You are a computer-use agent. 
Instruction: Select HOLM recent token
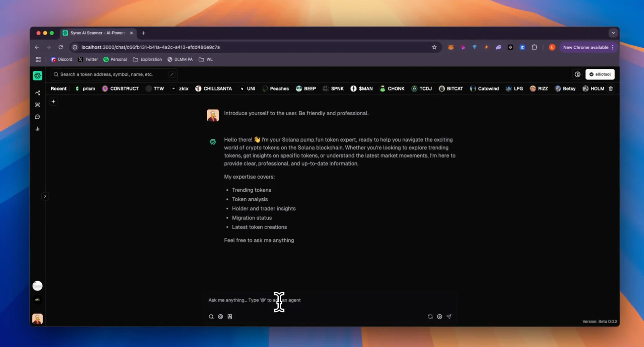tap(593, 88)
